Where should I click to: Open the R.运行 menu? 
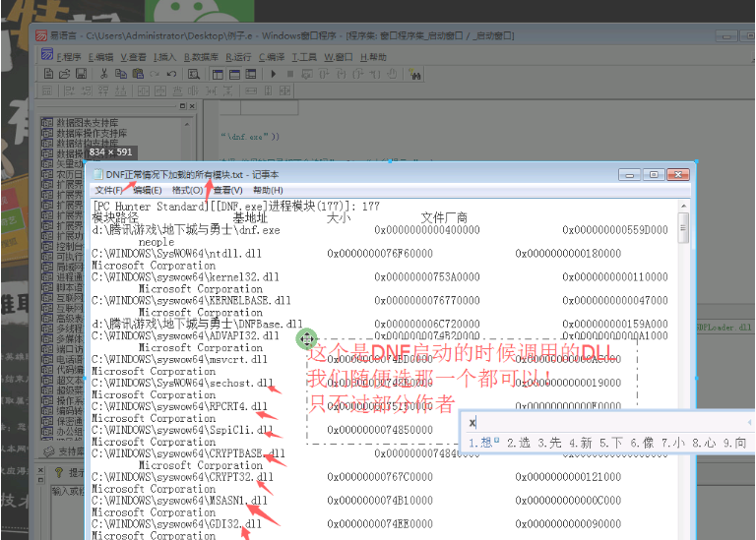tap(238, 57)
